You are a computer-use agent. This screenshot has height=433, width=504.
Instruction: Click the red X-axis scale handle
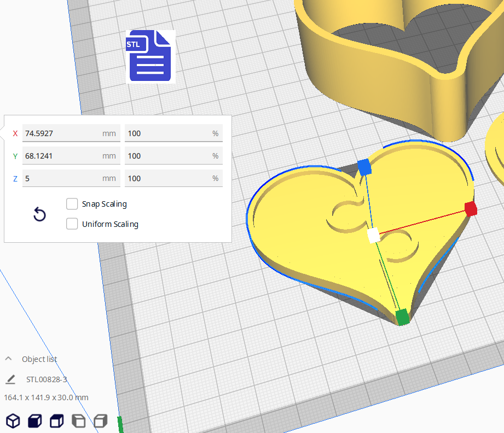click(471, 208)
